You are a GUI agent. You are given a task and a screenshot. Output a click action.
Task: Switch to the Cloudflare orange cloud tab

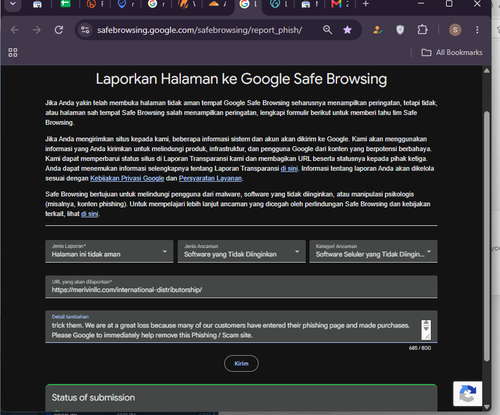[214, 4]
